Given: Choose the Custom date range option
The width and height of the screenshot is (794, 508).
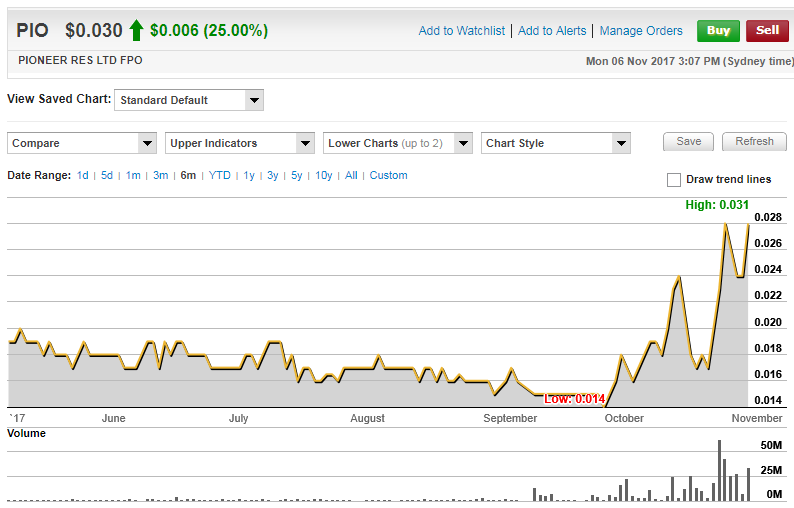Looking at the screenshot, I should (x=388, y=176).
